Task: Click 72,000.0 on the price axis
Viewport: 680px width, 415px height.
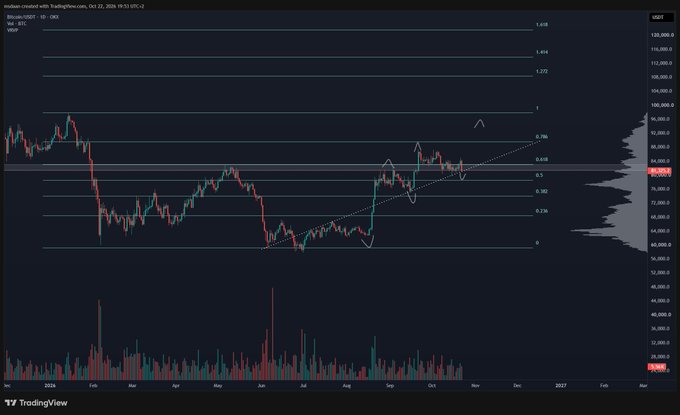Action: 661,203
